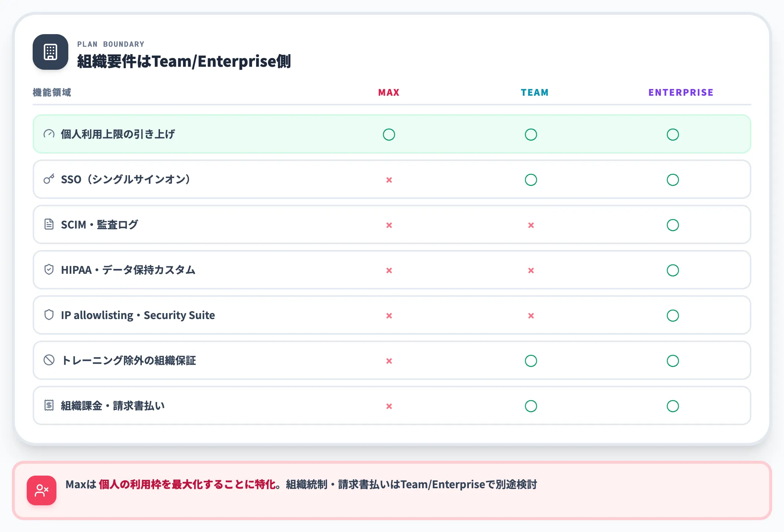784x532 pixels.
Task: Select the トレーニング除外の組織保証 label
Action: click(128, 360)
